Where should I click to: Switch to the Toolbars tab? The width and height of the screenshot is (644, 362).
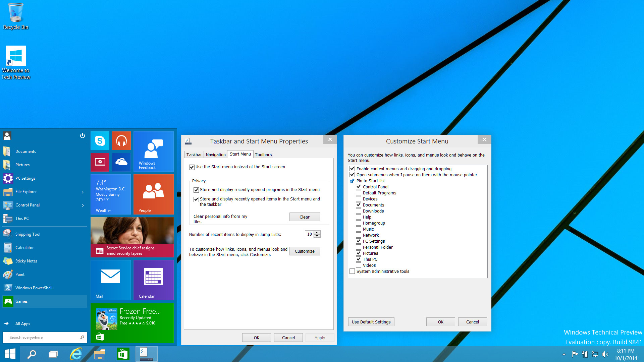point(263,155)
